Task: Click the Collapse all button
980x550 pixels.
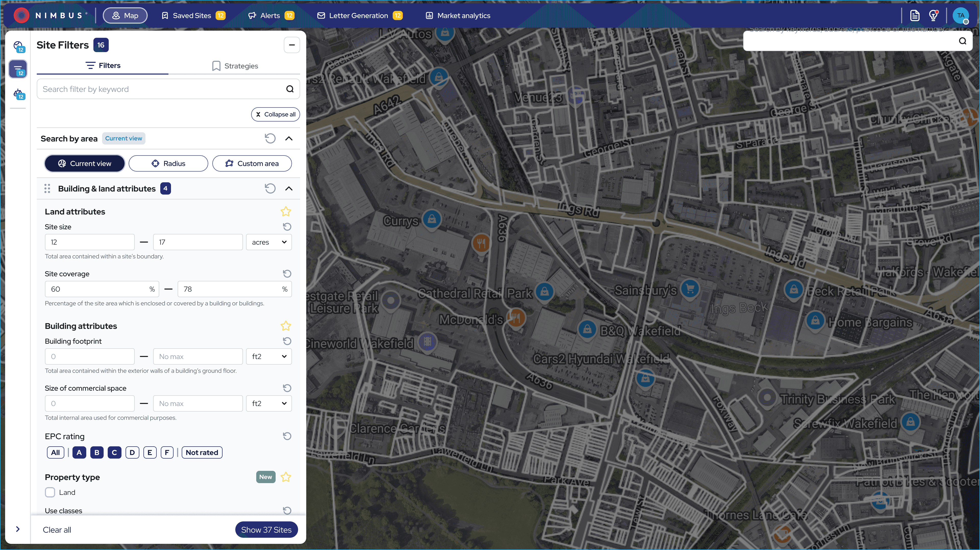Action: [x=275, y=114]
